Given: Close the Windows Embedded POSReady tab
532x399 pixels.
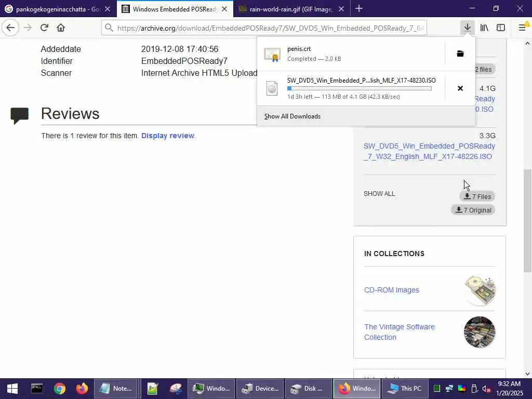Looking at the screenshot, I should (x=224, y=9).
